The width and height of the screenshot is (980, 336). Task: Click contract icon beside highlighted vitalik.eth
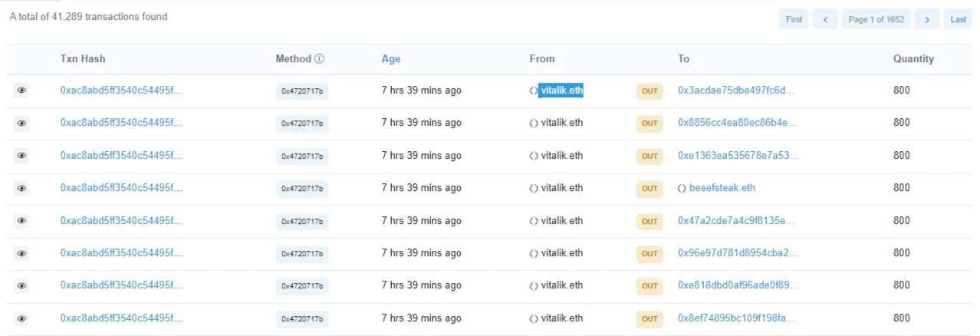(x=534, y=91)
